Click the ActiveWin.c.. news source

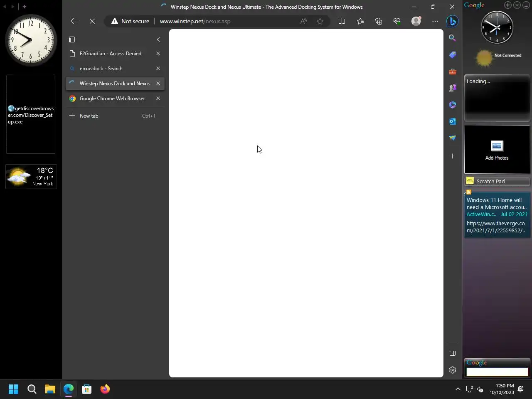pyautogui.click(x=481, y=214)
